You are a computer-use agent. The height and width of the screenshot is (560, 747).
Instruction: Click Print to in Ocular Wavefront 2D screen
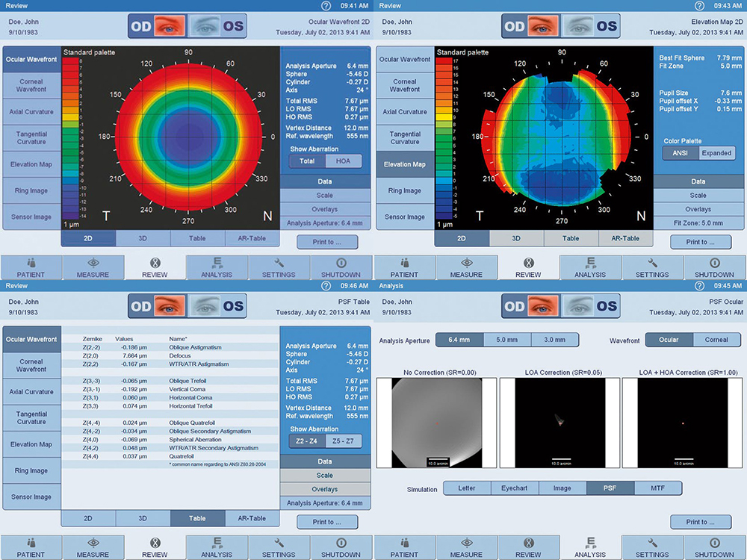[x=327, y=242]
